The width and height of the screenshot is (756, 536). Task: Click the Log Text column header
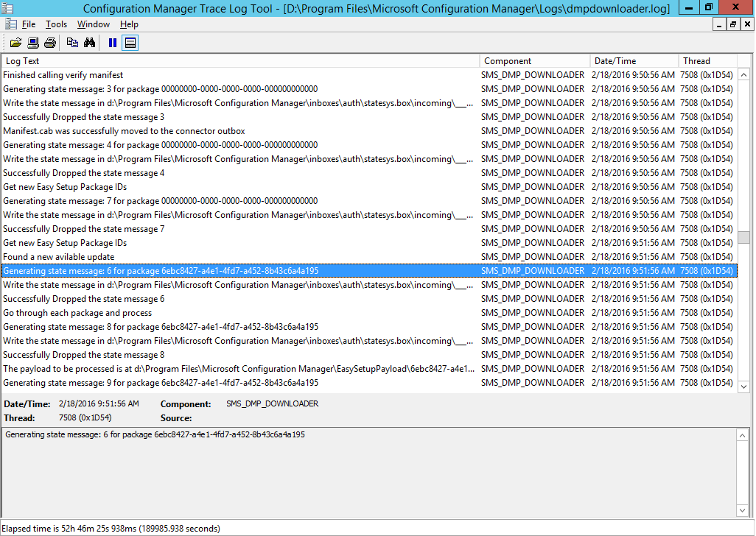[241, 61]
